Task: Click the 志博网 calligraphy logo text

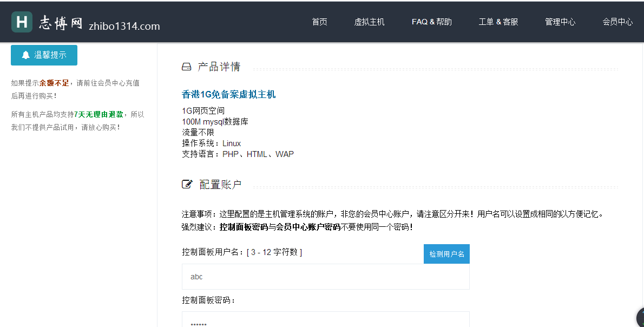Action: pos(61,23)
